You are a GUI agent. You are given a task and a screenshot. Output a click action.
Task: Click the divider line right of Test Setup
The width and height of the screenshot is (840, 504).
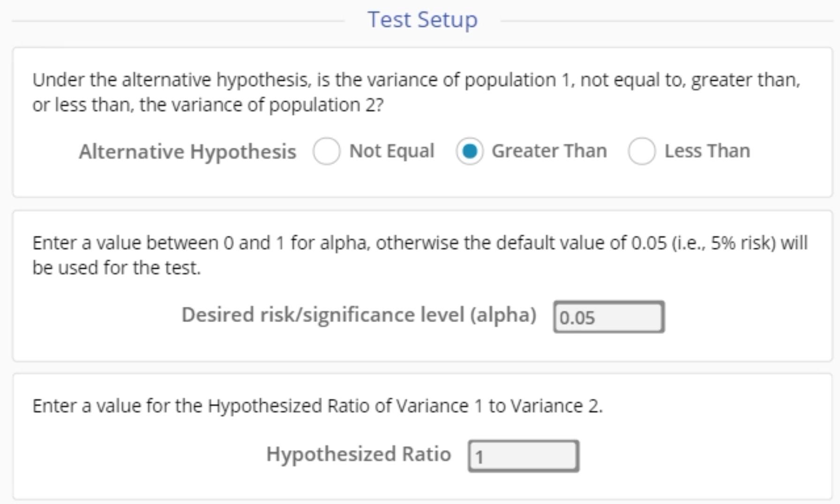[x=666, y=21]
